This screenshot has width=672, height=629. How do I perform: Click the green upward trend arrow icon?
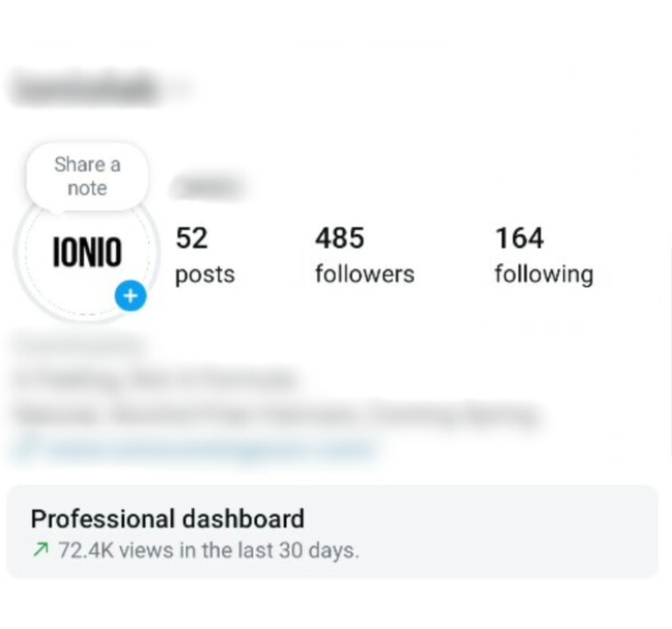coord(40,549)
